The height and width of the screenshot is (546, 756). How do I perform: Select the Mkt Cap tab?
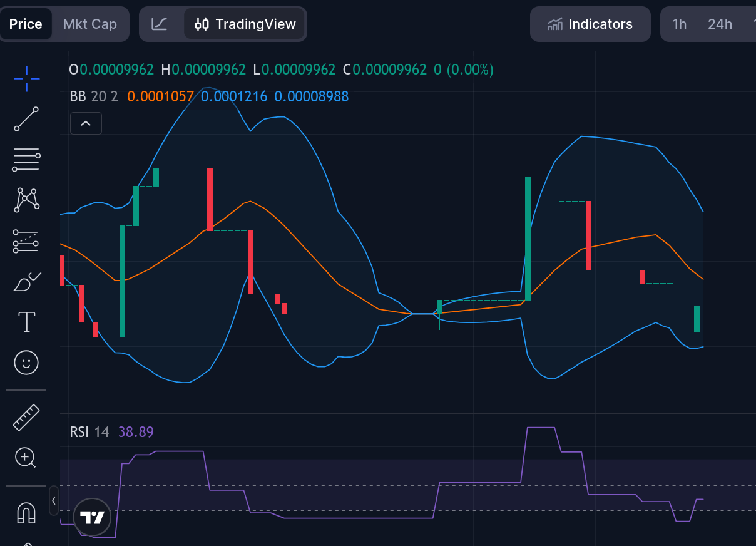coord(90,24)
